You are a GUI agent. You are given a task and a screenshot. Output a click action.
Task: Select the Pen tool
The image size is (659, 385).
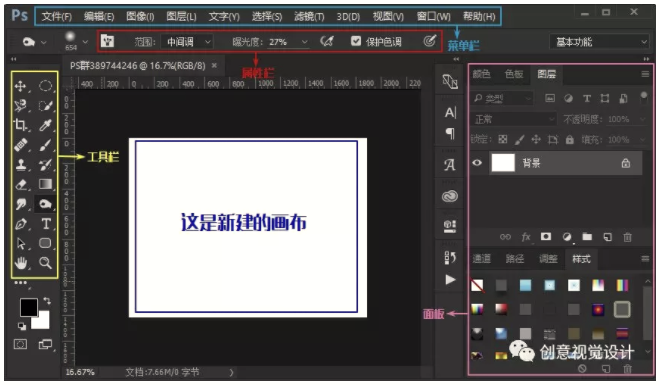pyautogui.click(x=20, y=224)
